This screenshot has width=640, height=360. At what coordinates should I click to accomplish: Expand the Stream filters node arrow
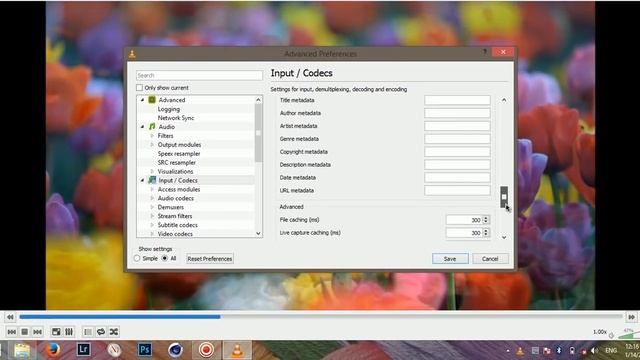coord(152,216)
